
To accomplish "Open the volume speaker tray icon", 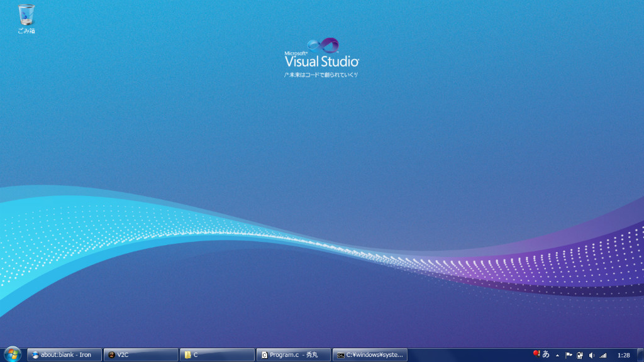I will [x=591, y=356].
